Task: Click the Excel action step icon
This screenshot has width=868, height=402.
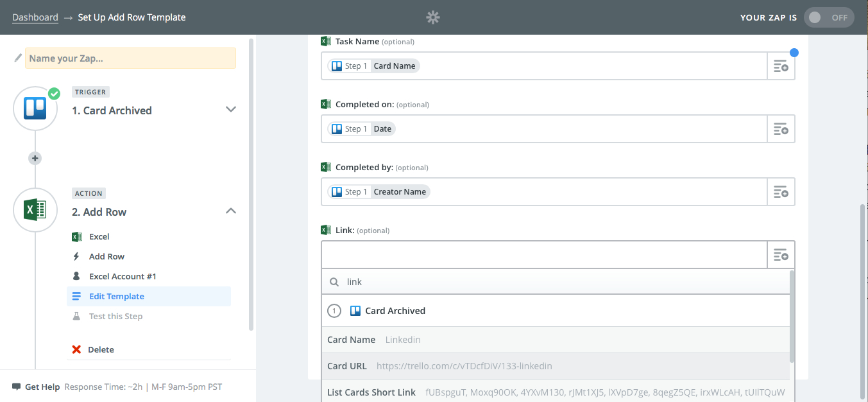Action: (35, 210)
